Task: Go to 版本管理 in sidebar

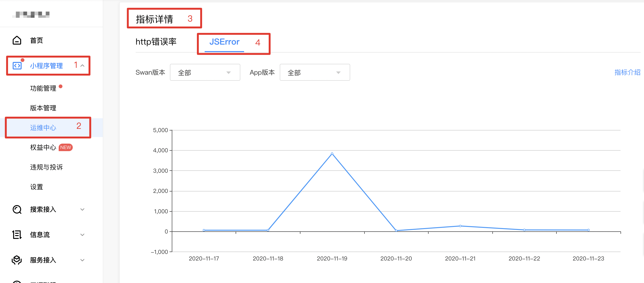Action: point(43,108)
